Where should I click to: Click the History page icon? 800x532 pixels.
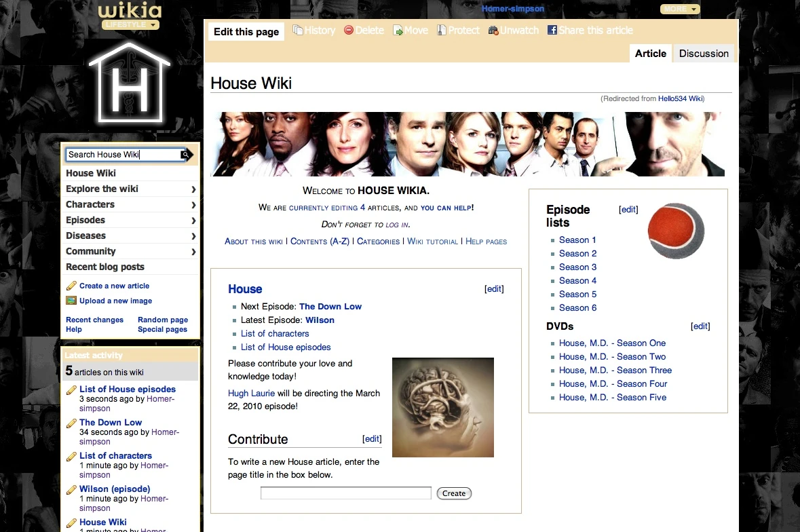(x=297, y=30)
